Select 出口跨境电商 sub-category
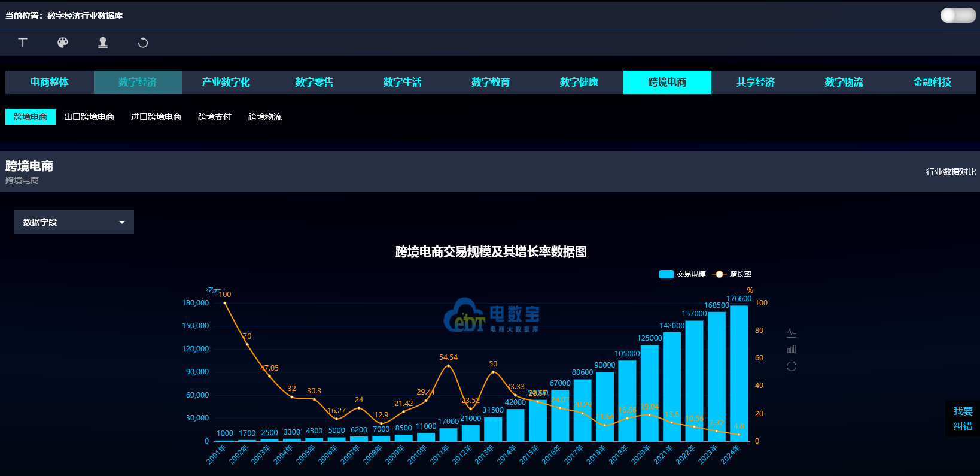980x476 pixels. [x=89, y=117]
